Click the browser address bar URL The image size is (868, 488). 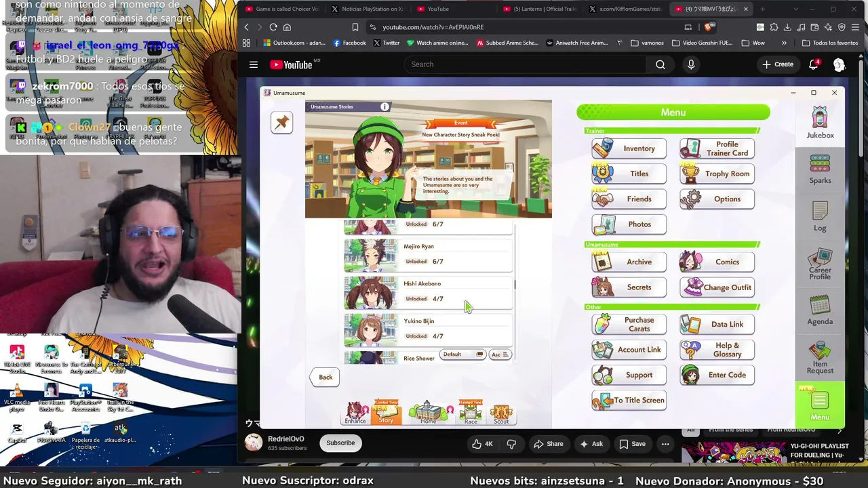pos(433,27)
